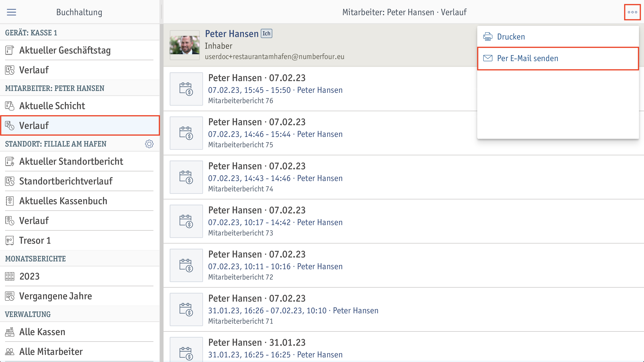Open Aktueller Standortbericht
Viewport: 644px width, 362px height.
coord(79,161)
